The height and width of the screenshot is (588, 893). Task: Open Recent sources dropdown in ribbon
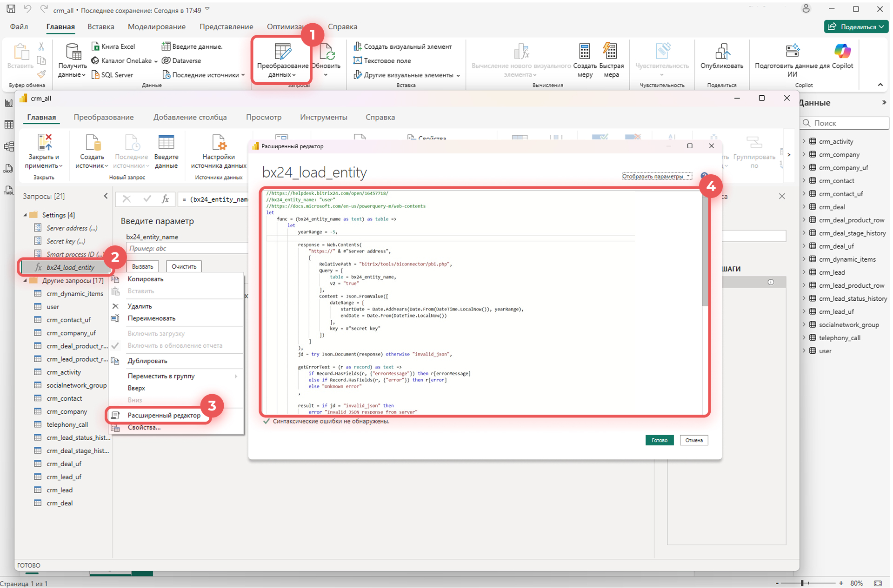click(x=205, y=75)
